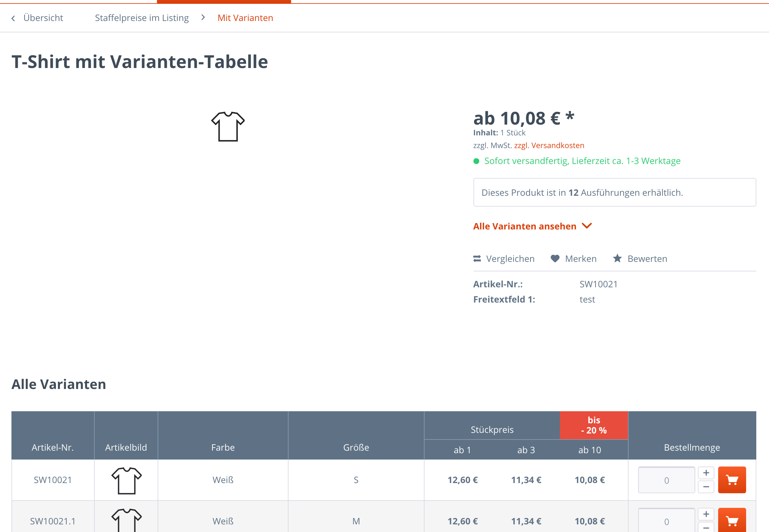This screenshot has width=769, height=532.
Task: Click the article number SW10021 in details
Action: (x=598, y=284)
